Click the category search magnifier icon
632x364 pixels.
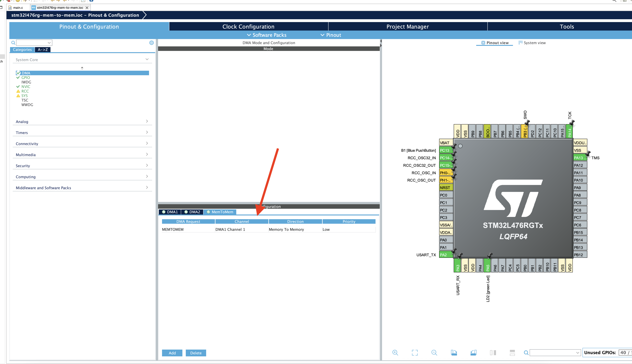click(x=13, y=43)
